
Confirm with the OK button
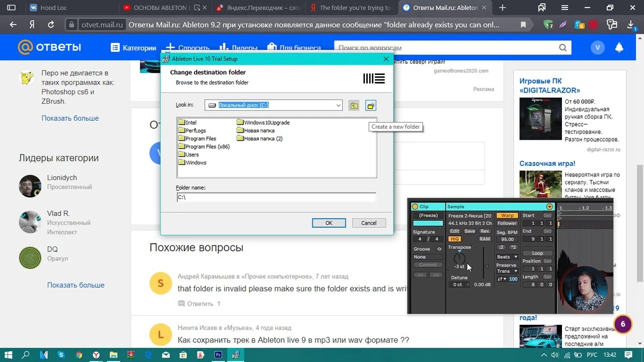click(x=329, y=223)
